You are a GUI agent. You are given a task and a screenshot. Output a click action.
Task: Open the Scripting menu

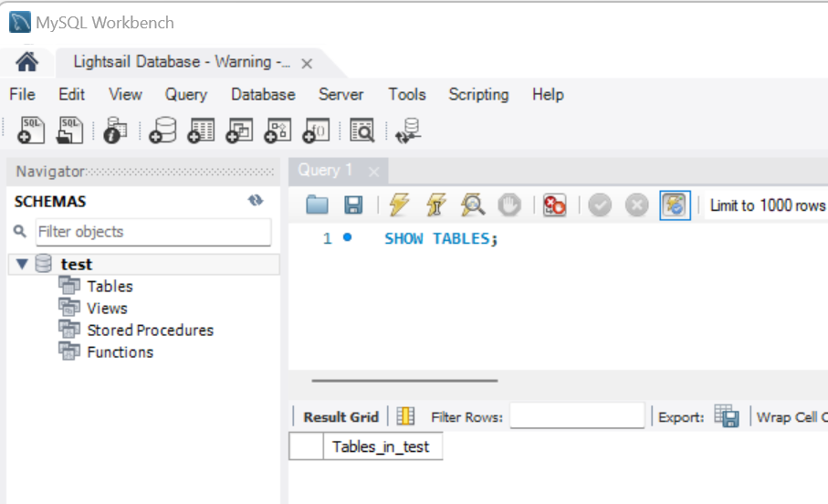tap(478, 95)
